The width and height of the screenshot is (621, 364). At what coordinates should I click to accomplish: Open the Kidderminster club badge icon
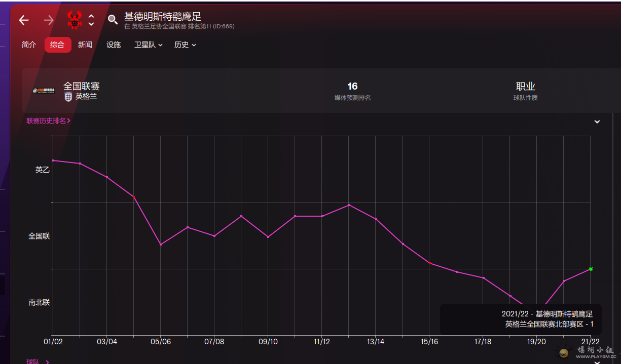[x=75, y=20]
